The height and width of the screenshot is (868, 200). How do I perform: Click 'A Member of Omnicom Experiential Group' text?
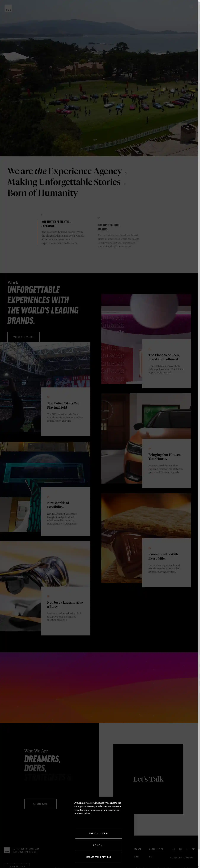click(x=26, y=850)
